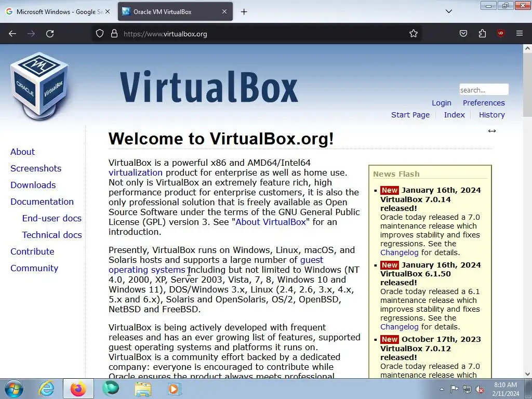The height and width of the screenshot is (399, 532).
Task: Open the teal globe browser taskbar icon
Action: tap(111, 389)
